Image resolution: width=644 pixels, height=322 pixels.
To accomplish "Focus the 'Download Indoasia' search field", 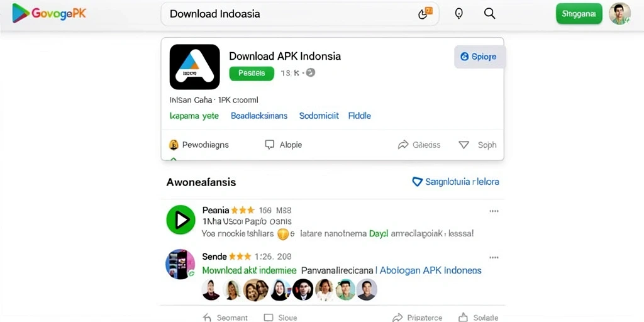I will pos(299,14).
